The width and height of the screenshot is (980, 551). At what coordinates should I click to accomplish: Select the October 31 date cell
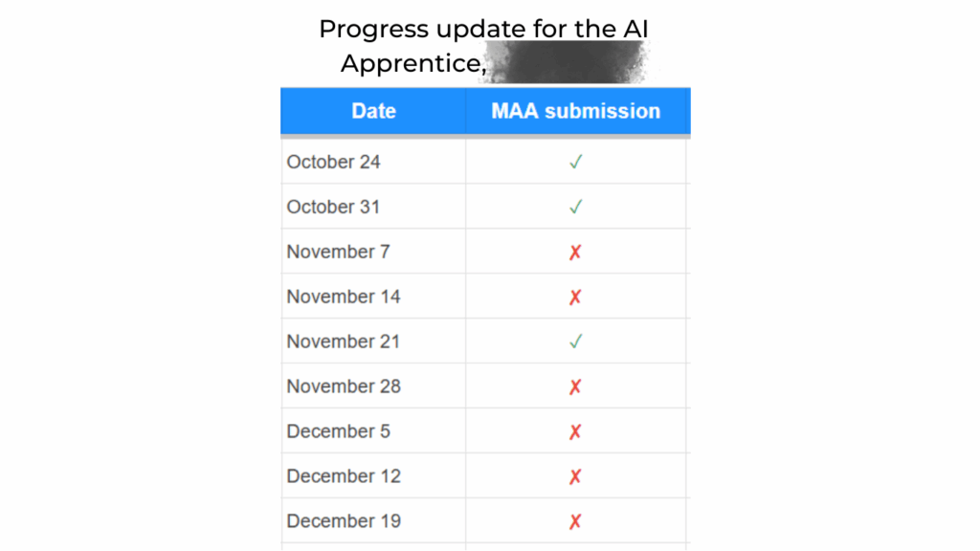coord(334,207)
